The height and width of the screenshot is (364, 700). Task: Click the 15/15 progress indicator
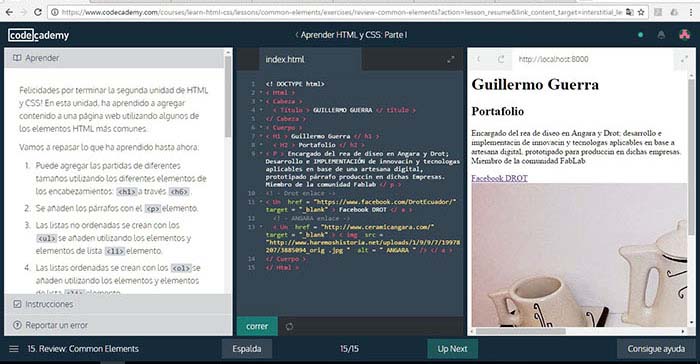click(349, 349)
